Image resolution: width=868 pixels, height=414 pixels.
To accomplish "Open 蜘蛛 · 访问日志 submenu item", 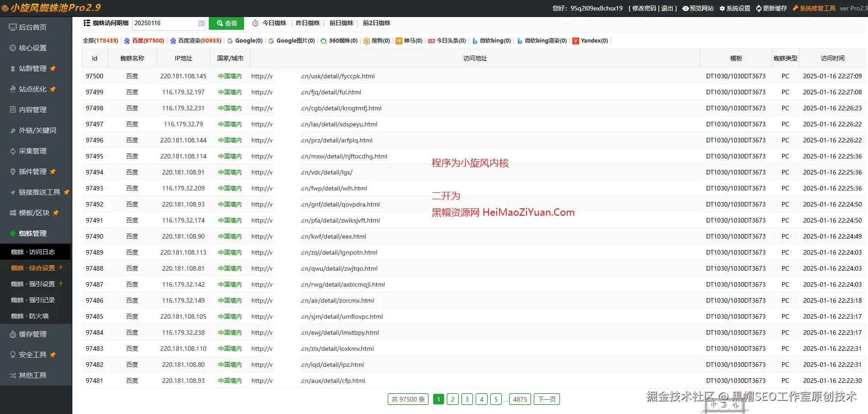I will 36,252.
